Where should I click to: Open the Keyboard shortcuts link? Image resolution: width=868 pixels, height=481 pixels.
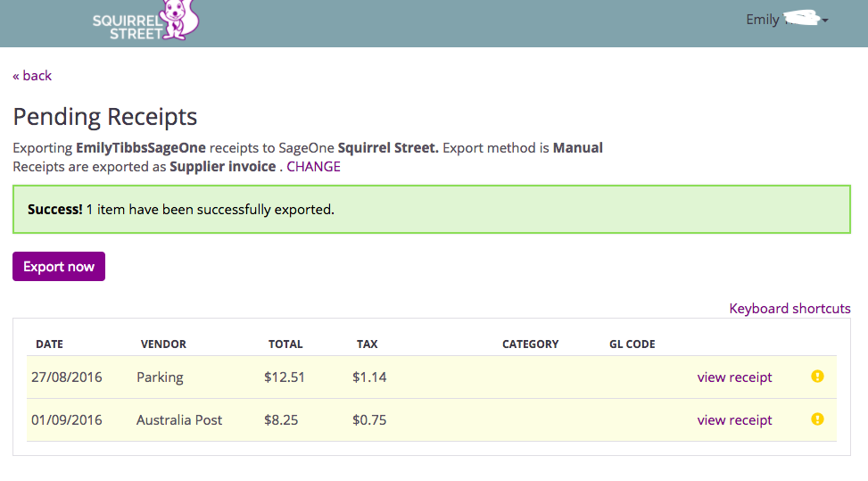(x=790, y=308)
